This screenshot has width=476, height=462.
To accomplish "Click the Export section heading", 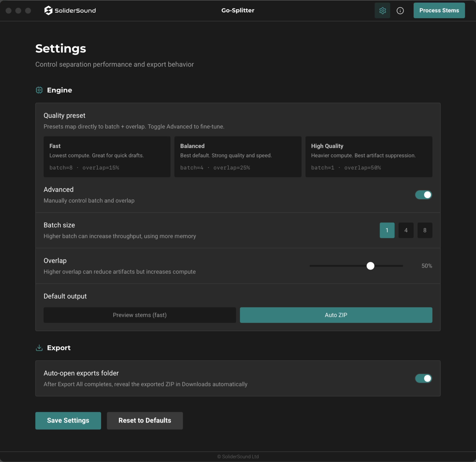I will point(59,348).
